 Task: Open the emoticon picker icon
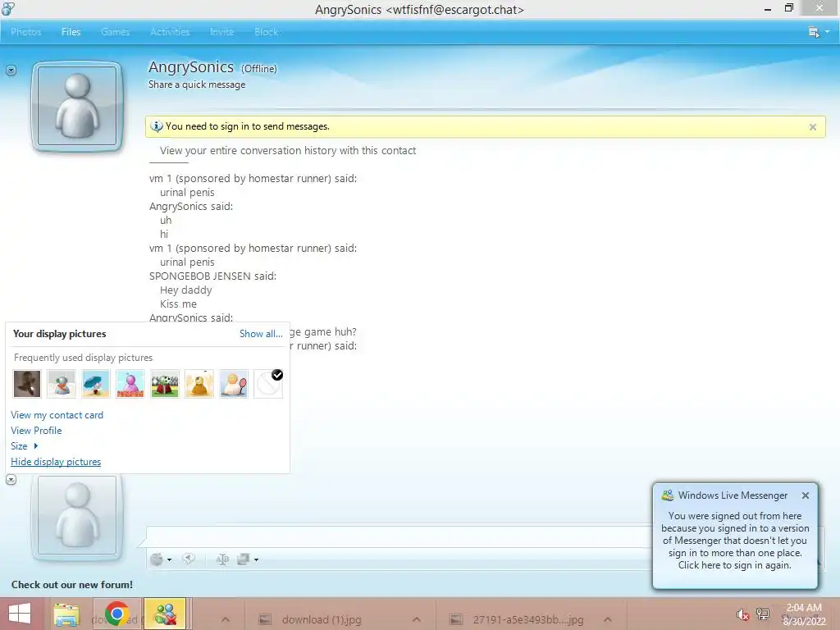(x=157, y=559)
